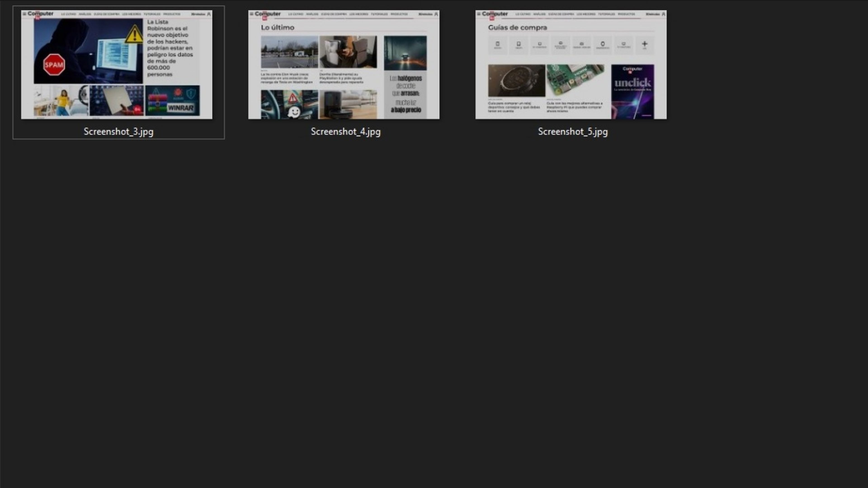The image size is (868, 488).
Task: Open the Screenshot_4.jpg thumbnail
Action: (344, 65)
